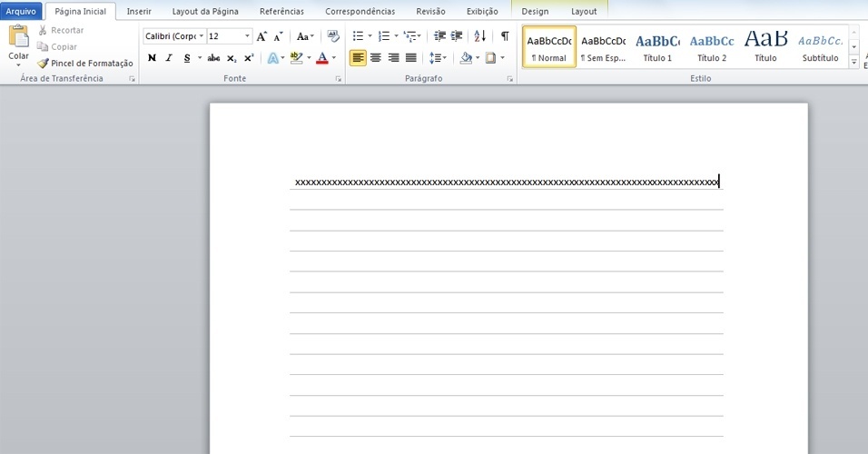
Task: Decrease font size with shrink font icon
Action: pos(279,36)
